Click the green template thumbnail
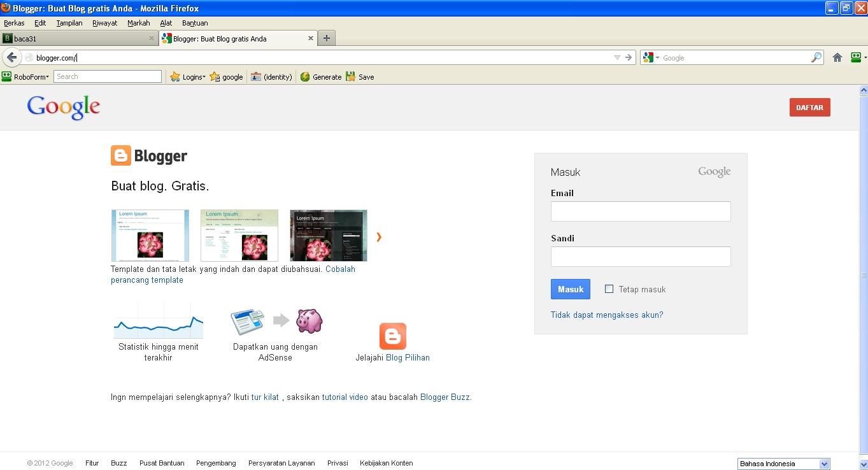This screenshot has width=868, height=470. 239,236
